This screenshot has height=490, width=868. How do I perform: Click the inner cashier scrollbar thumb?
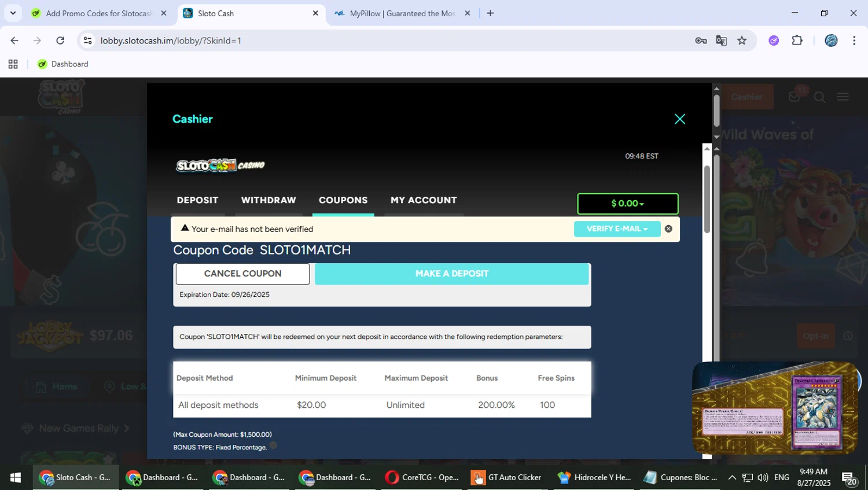707,199
